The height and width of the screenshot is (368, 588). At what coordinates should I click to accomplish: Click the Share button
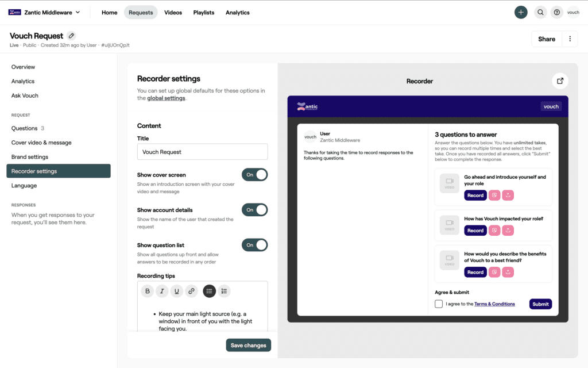[x=547, y=39]
